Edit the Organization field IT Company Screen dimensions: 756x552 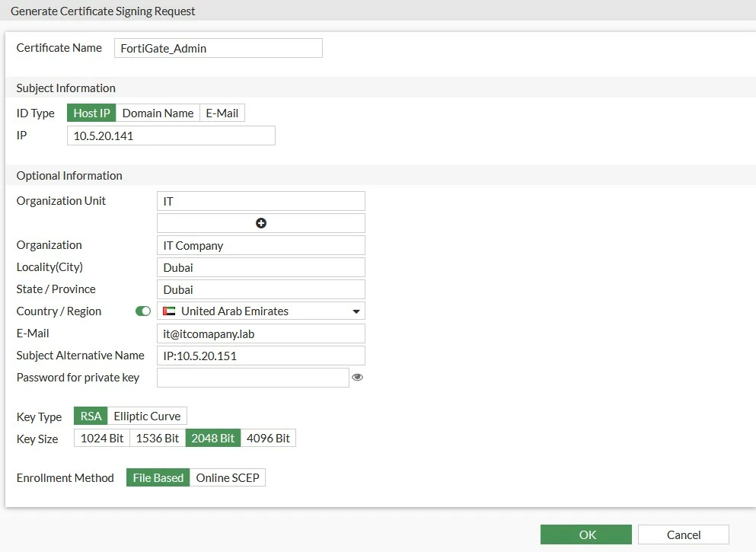(x=261, y=245)
